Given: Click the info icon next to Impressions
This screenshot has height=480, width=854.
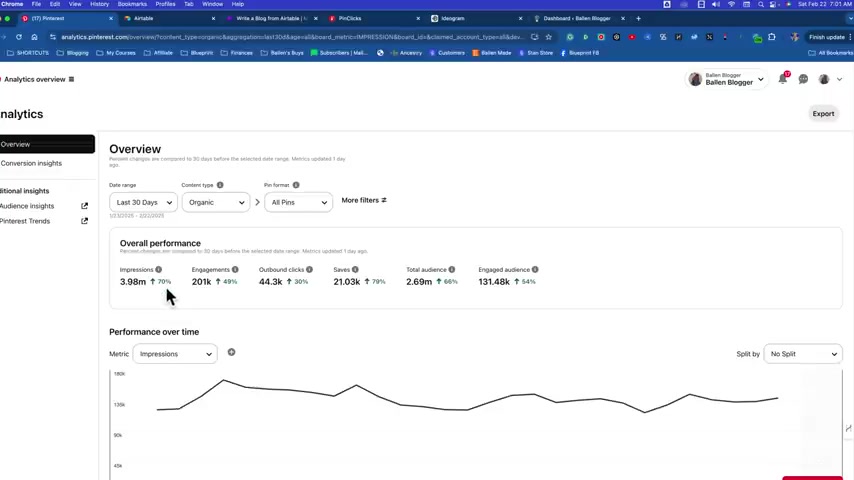Looking at the screenshot, I should click(x=158, y=270).
